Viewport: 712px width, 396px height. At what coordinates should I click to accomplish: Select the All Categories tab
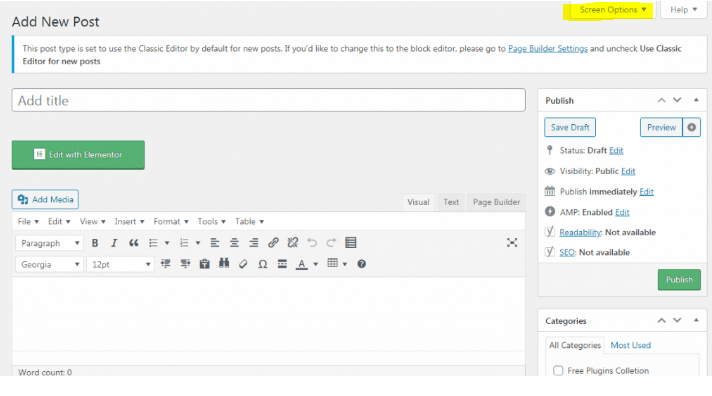pyautogui.click(x=574, y=345)
